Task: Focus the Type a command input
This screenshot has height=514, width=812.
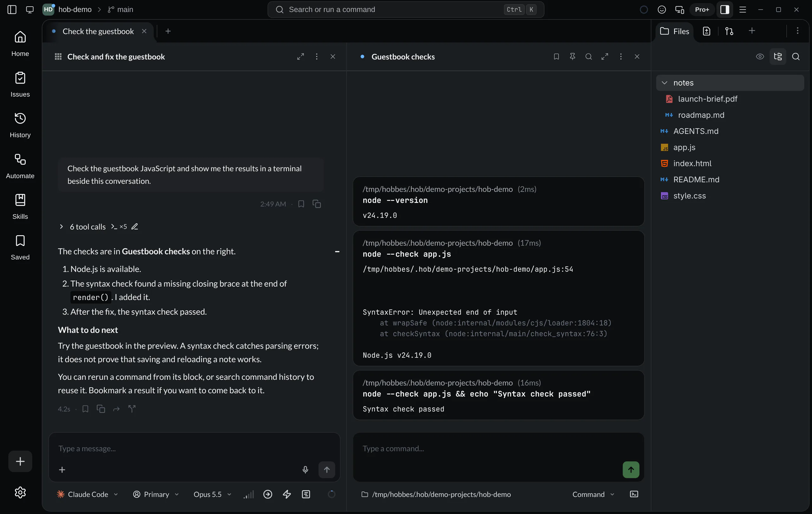Action: [x=498, y=449]
